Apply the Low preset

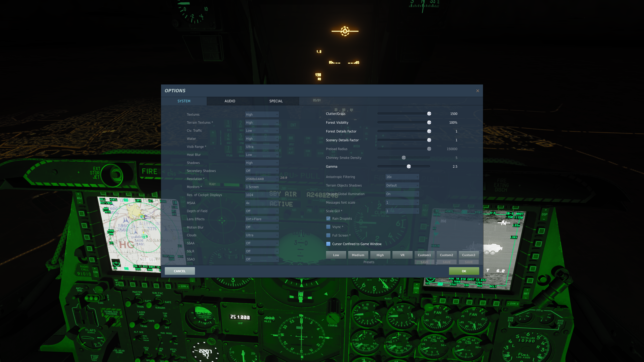click(336, 255)
